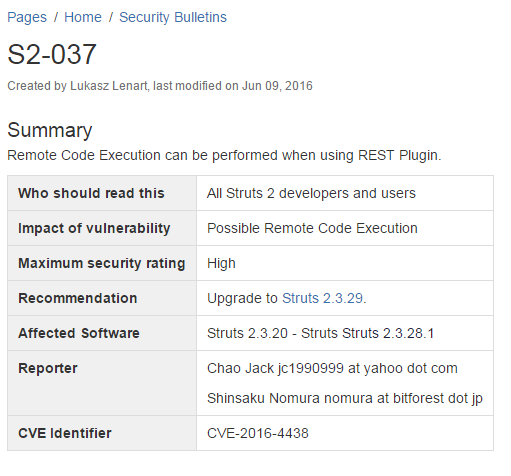511x476 pixels.
Task: Click the last modified date Jun 09, 2016
Action: pos(277,86)
